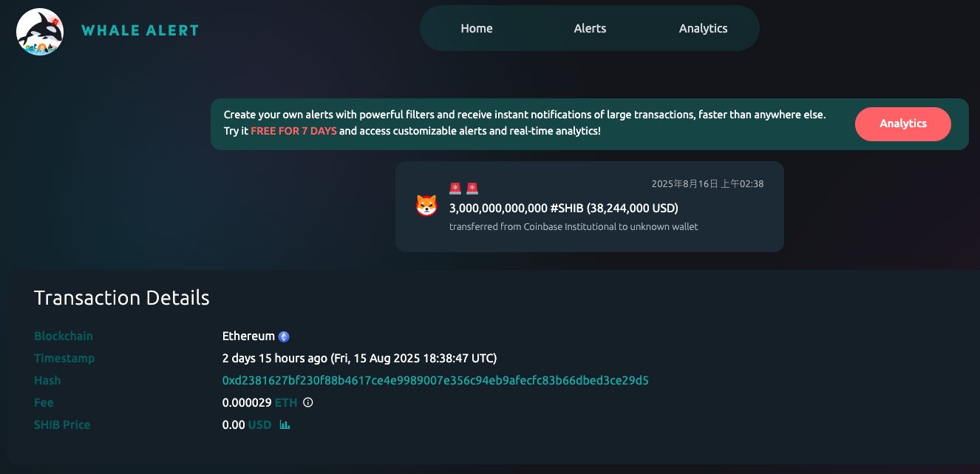Click the FREE FOR 7 DAYS text
Screen dimensions: 980x474
(x=293, y=131)
